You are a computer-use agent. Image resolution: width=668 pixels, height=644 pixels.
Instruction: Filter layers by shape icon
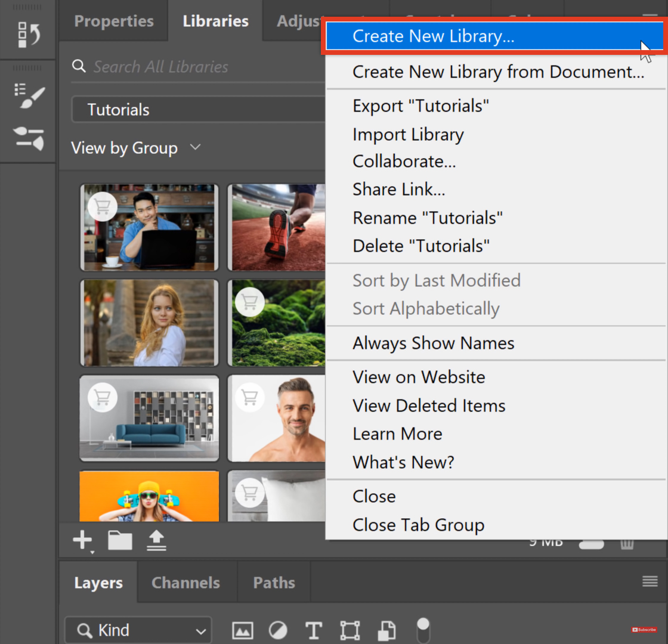(x=350, y=630)
